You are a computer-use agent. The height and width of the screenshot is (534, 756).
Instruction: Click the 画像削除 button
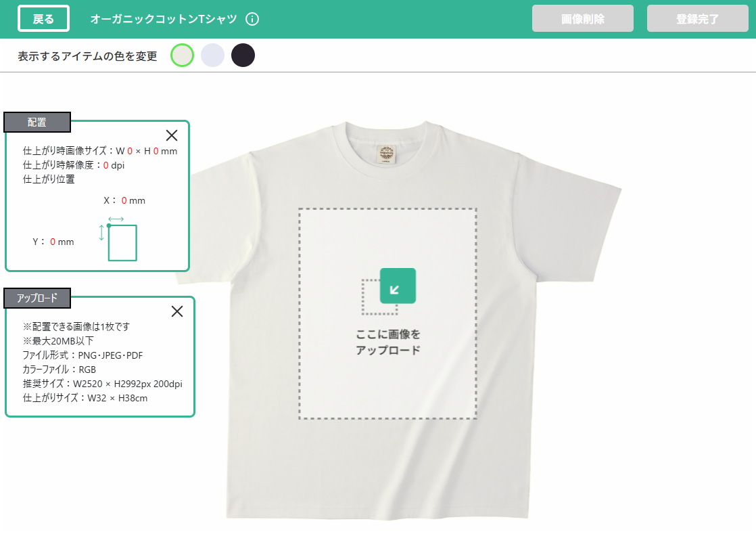pos(582,19)
